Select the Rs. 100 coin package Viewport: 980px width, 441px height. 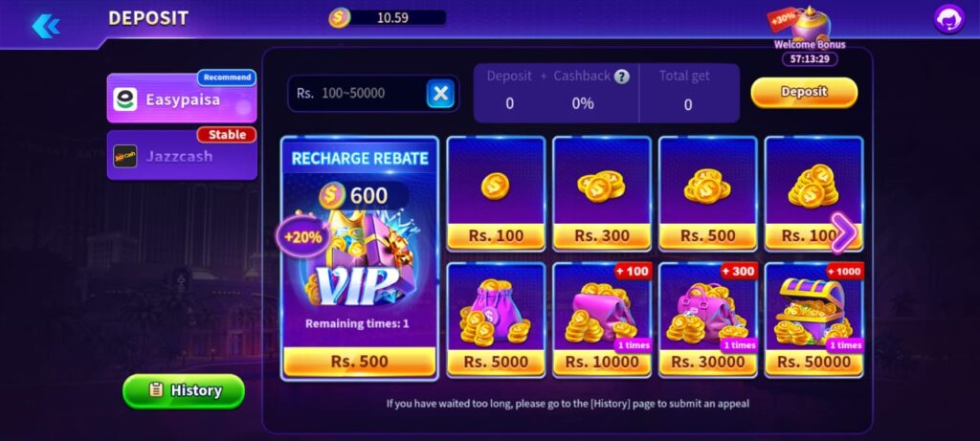(x=496, y=194)
